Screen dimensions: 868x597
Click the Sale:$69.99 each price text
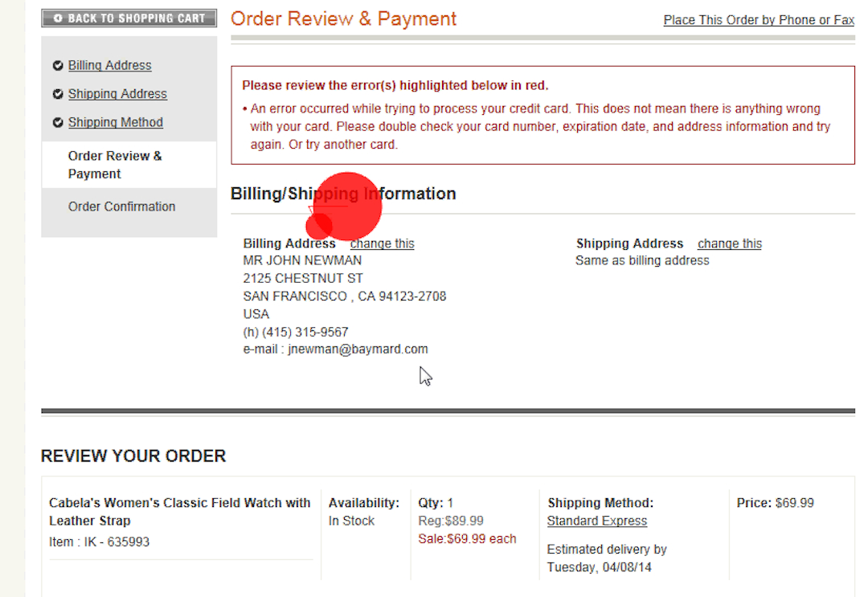pyautogui.click(x=467, y=538)
